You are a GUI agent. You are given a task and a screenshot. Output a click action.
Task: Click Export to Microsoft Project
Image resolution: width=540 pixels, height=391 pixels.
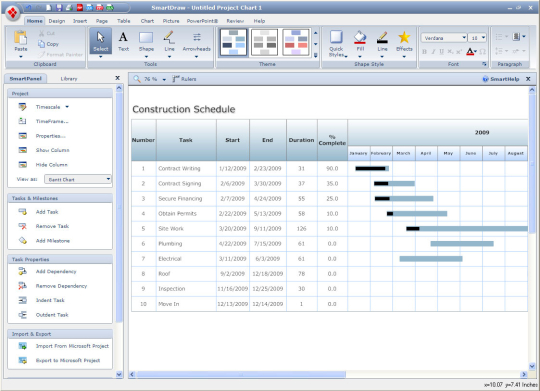[x=68, y=360]
